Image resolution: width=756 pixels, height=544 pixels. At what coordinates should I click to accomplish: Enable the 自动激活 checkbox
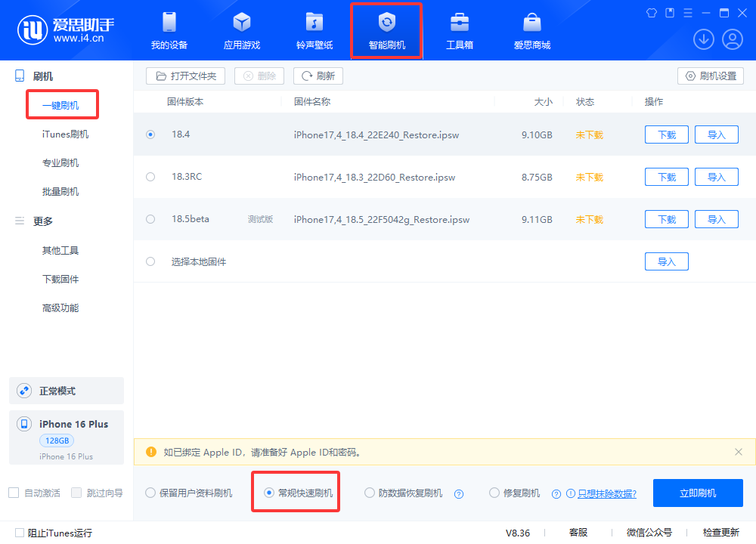point(12,492)
